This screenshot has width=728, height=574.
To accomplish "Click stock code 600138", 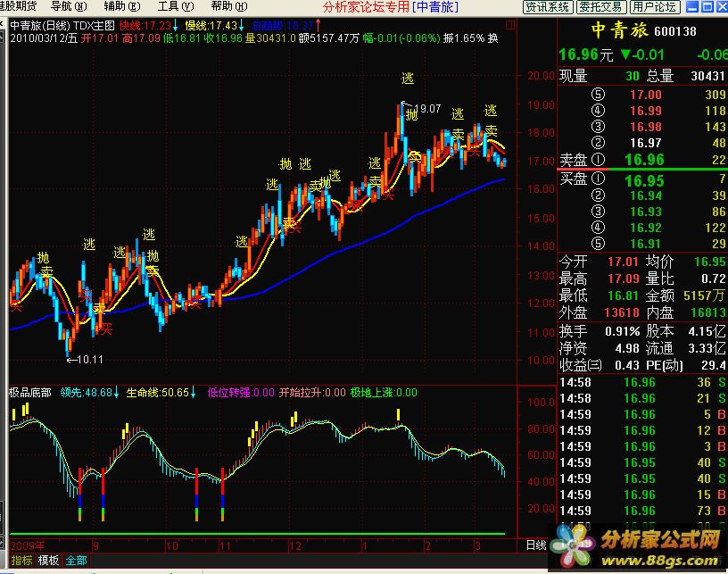I will [x=675, y=31].
